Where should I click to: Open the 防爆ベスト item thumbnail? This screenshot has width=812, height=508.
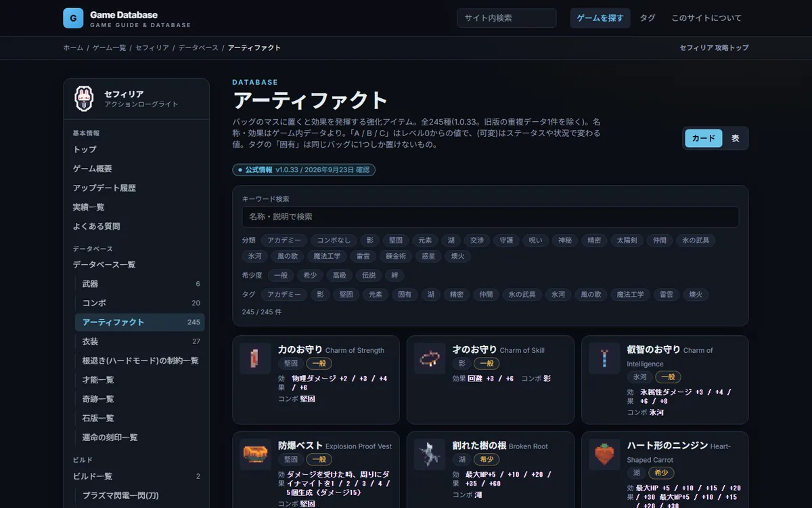coord(255,454)
